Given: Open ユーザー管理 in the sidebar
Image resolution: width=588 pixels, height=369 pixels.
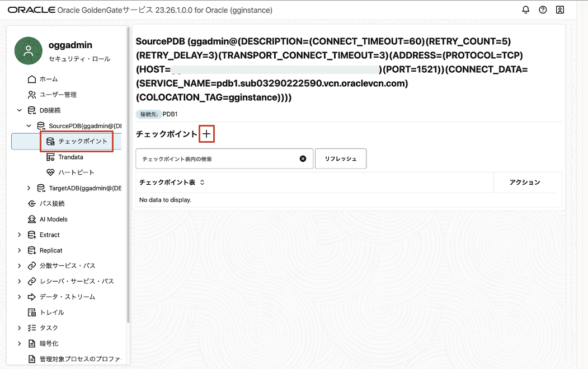Looking at the screenshot, I should (58, 95).
